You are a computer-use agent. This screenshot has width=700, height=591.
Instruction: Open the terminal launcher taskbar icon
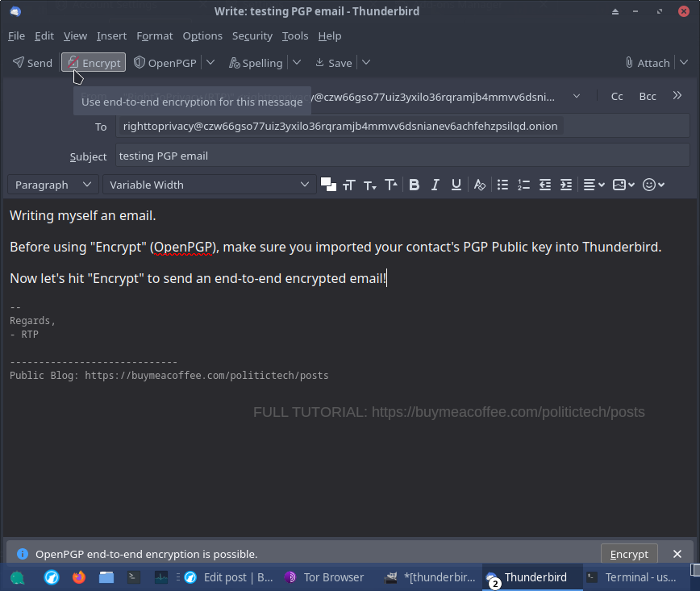[x=134, y=577]
